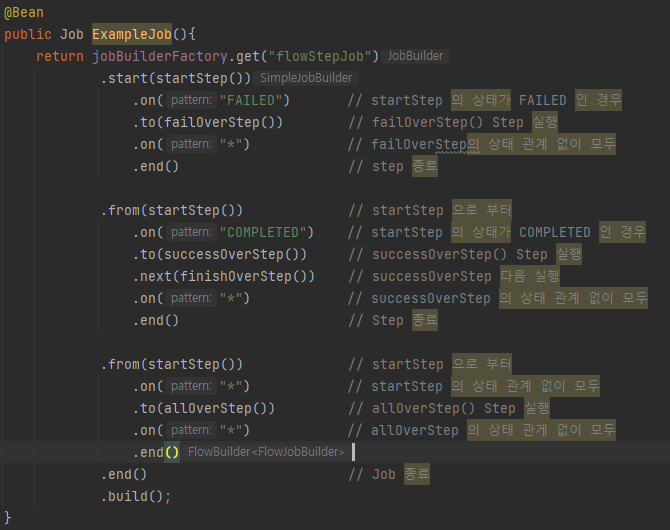The image size is (670, 530).
Task: Click the highlighted parentheses after final .end
Action: [x=172, y=452]
